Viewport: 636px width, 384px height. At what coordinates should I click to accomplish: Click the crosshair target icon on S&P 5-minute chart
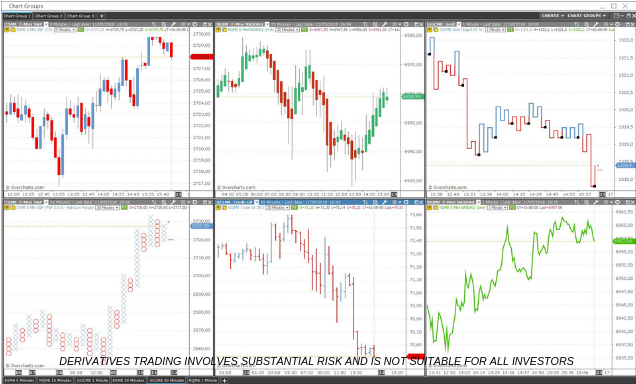195,24
